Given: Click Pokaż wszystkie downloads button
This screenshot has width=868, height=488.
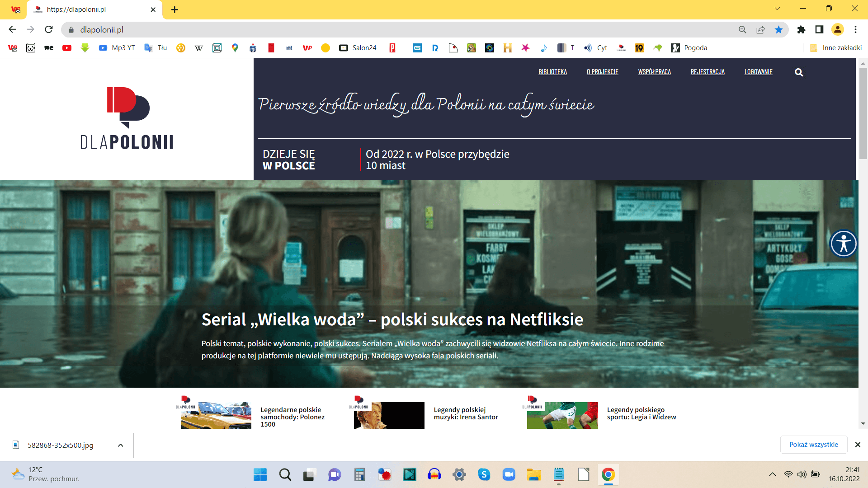Looking at the screenshot, I should click(x=813, y=445).
